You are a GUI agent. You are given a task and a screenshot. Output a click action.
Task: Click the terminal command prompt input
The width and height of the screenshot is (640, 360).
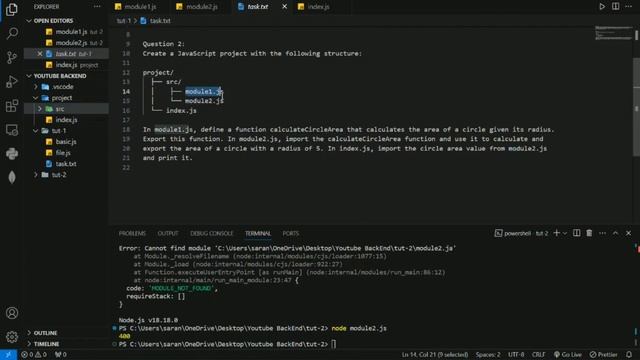(x=334, y=344)
